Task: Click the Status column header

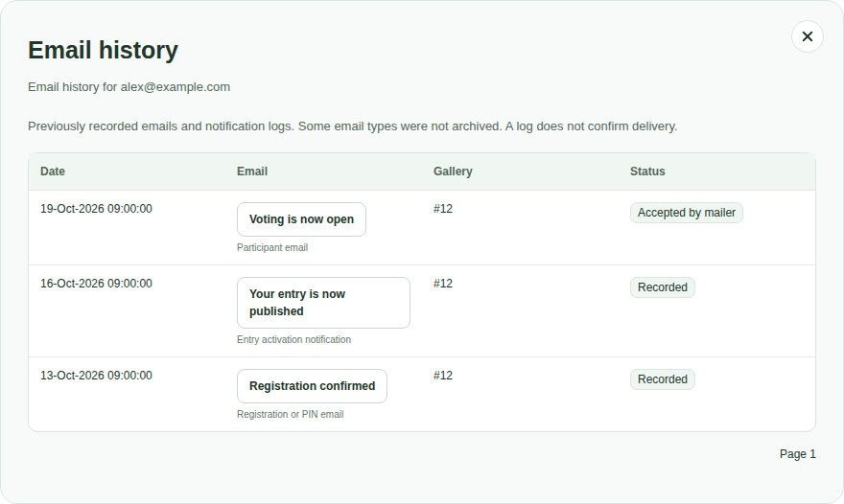Action: tap(647, 172)
